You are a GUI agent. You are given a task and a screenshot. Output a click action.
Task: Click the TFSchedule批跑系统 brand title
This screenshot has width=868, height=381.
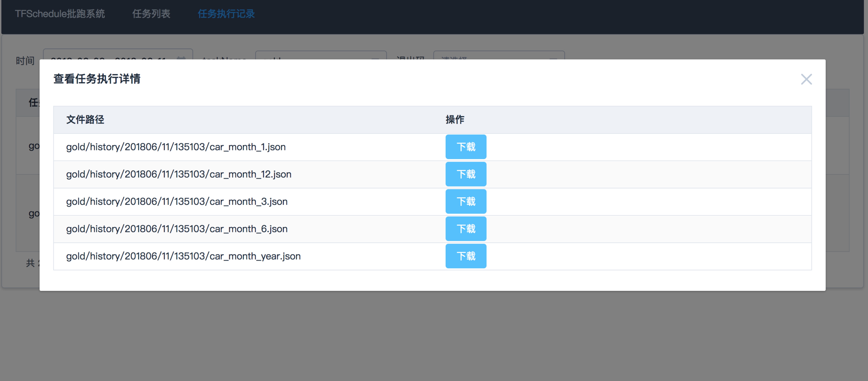pyautogui.click(x=60, y=14)
